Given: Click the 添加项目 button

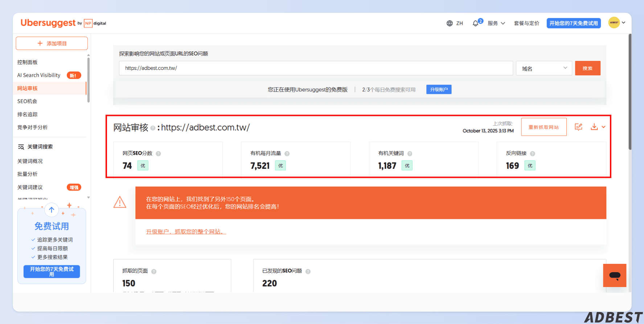Looking at the screenshot, I should (x=52, y=43).
